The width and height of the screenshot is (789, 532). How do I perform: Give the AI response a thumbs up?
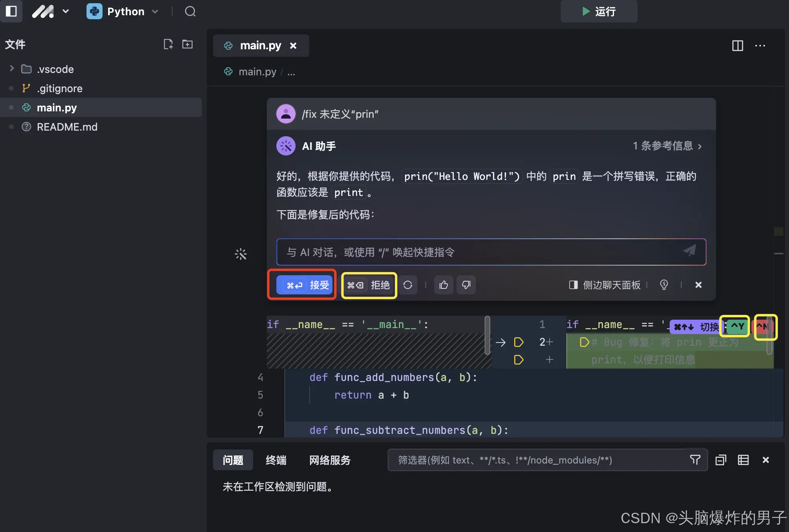click(444, 285)
